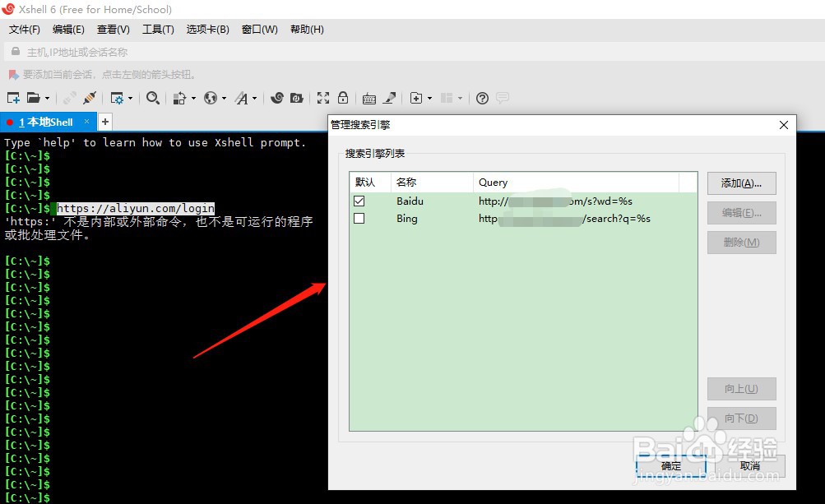Screen dimensions: 825x504
Task: Click the highlighted https://aliyun.com/login text
Action: point(136,208)
